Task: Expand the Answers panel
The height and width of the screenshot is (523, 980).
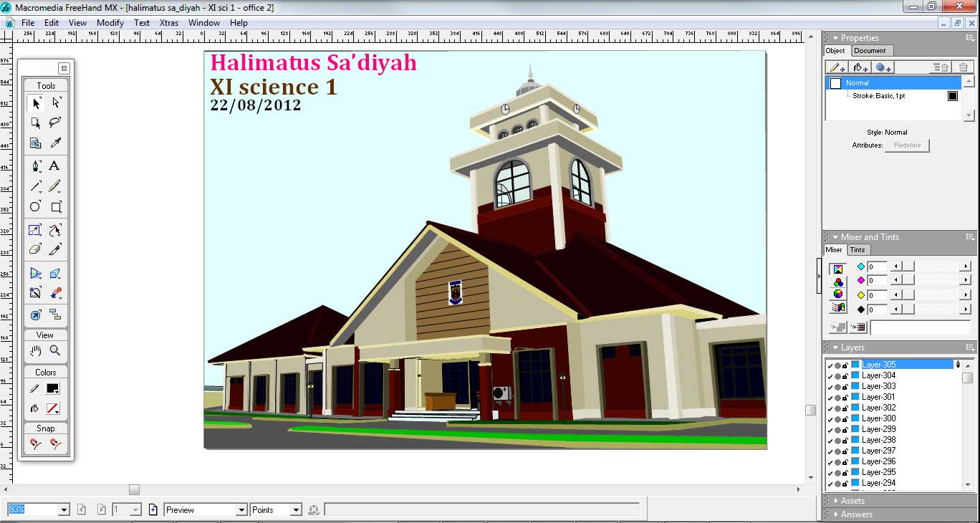Action: 835,514
